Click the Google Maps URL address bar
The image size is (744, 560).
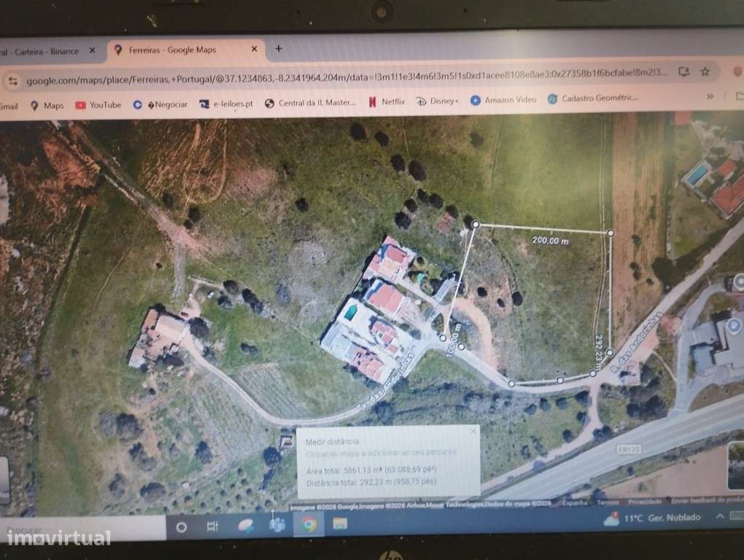coord(346,76)
